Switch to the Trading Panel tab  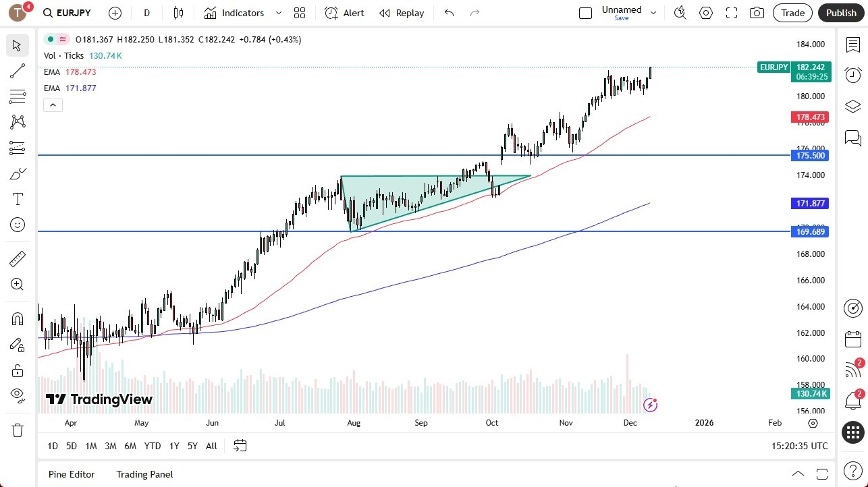point(144,474)
